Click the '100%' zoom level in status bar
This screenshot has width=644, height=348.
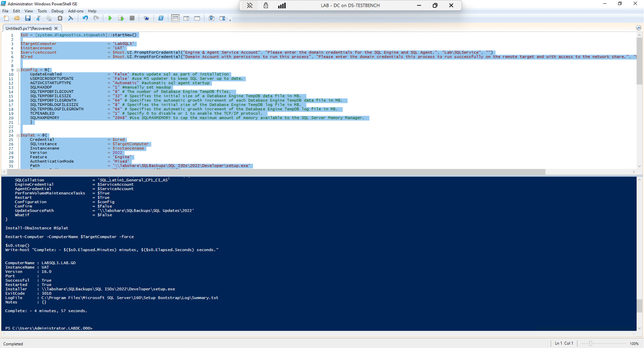point(634,344)
